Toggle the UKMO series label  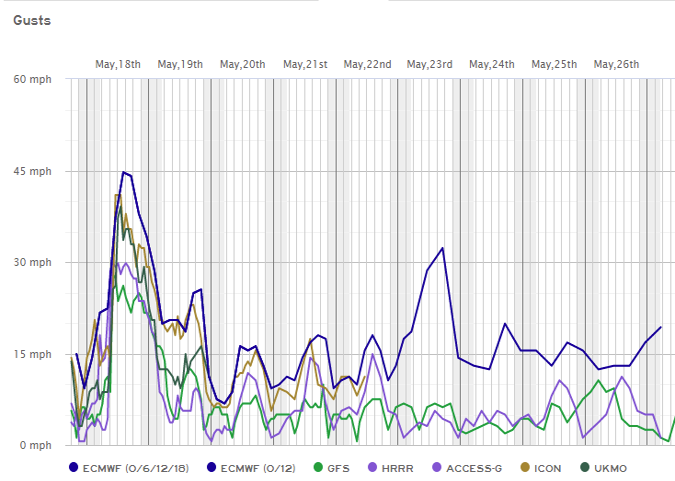[612, 468]
